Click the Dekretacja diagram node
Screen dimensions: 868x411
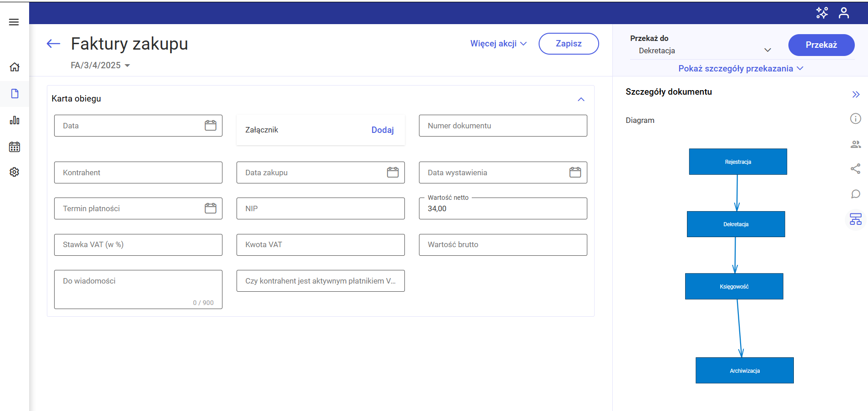736,224
